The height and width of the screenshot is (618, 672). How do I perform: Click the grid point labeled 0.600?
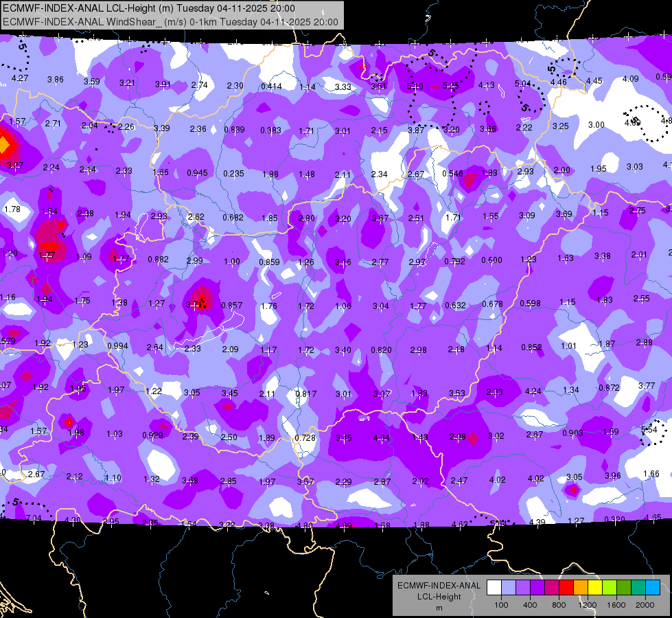tap(491, 260)
